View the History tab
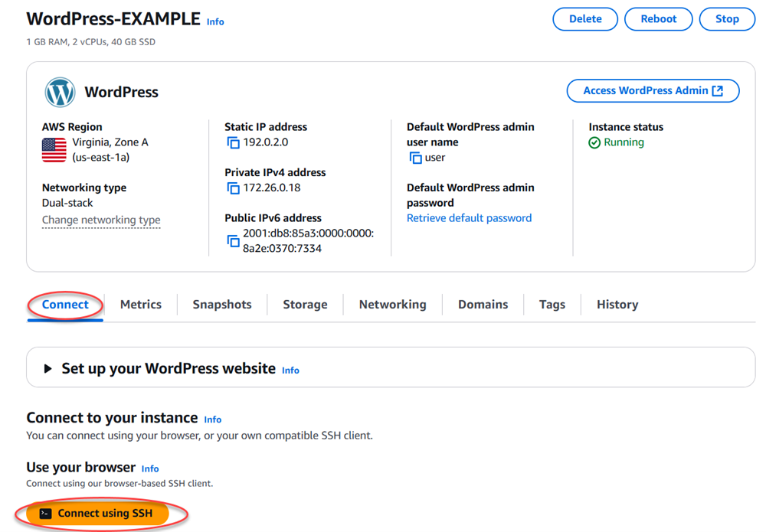The image size is (766, 532). (617, 305)
